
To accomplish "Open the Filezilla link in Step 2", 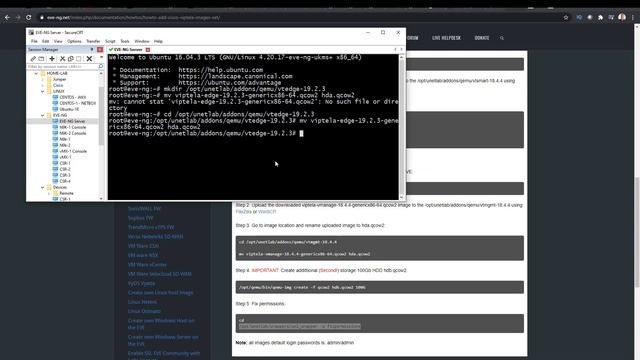I will point(243,212).
